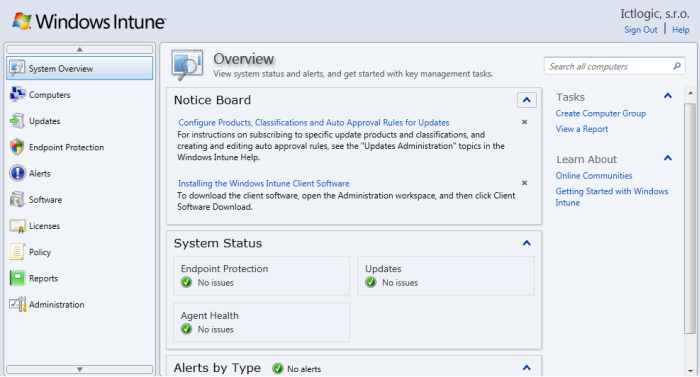Click the System Status heading
The image size is (700, 377).
point(218,243)
